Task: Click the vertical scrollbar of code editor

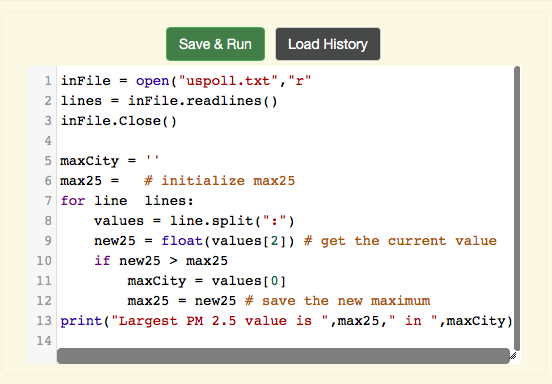Action: coord(517,208)
